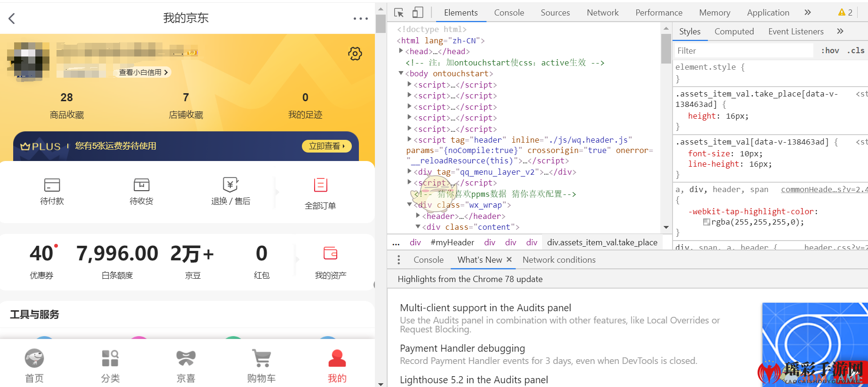Screen dimensions: 868x387
Task: Show more DevTools panels chevron
Action: 808,13
